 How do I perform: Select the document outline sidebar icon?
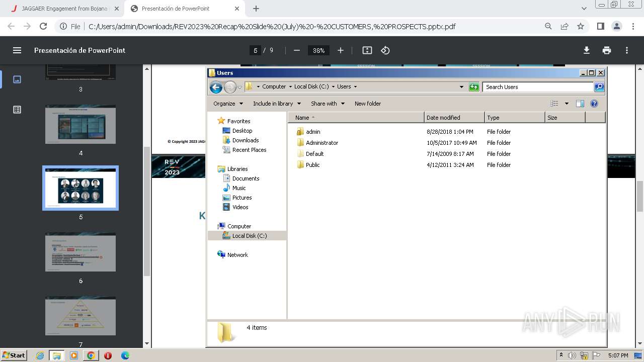pyautogui.click(x=17, y=110)
